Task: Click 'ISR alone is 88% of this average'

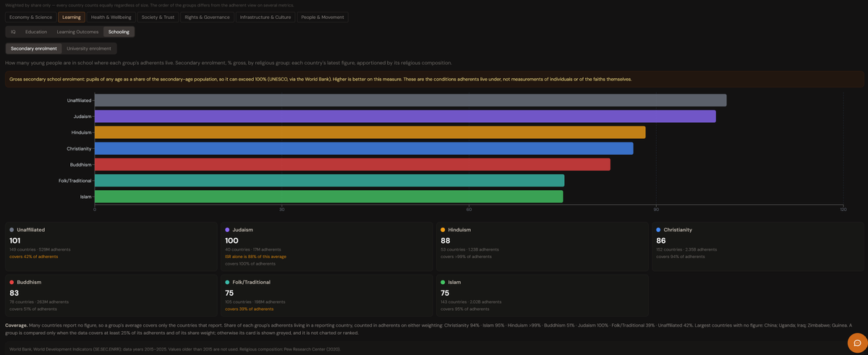Action: 255,257
